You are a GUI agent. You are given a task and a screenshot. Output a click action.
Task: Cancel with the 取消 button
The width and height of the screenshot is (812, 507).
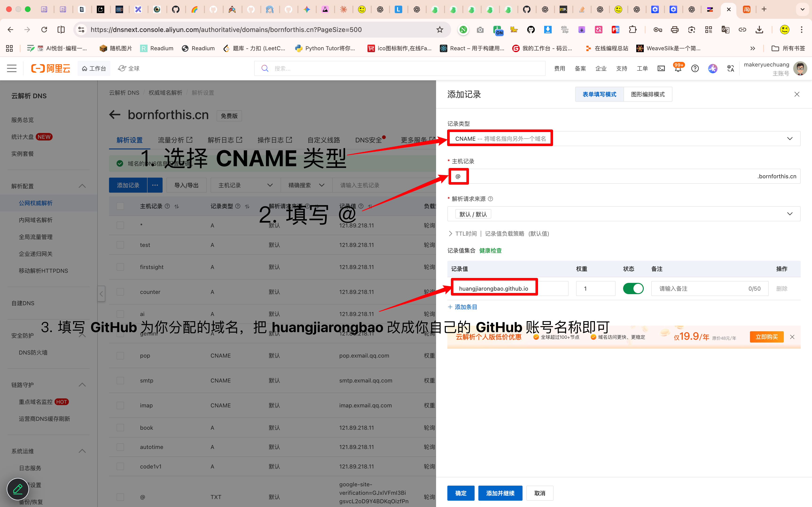(539, 493)
